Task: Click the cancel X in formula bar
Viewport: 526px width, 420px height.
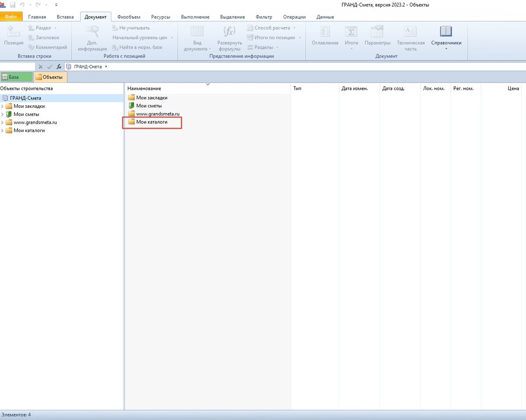Action: (41, 67)
